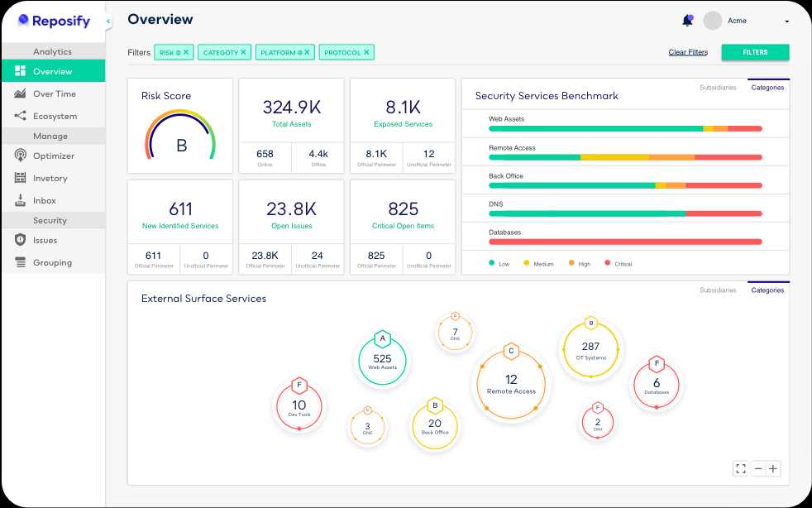This screenshot has width=812, height=508.
Task: Remove the PROTOCOL filter chip
Action: [367, 52]
